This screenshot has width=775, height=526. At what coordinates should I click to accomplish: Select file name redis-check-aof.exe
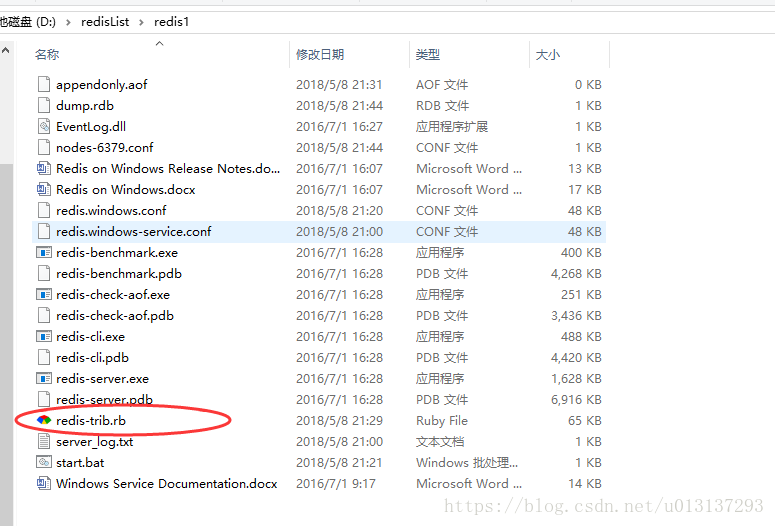[x=113, y=295]
